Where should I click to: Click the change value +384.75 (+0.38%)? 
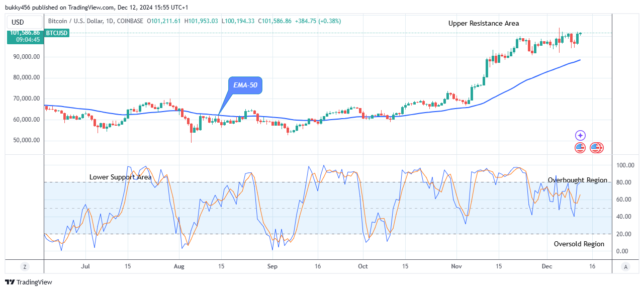pyautogui.click(x=317, y=21)
